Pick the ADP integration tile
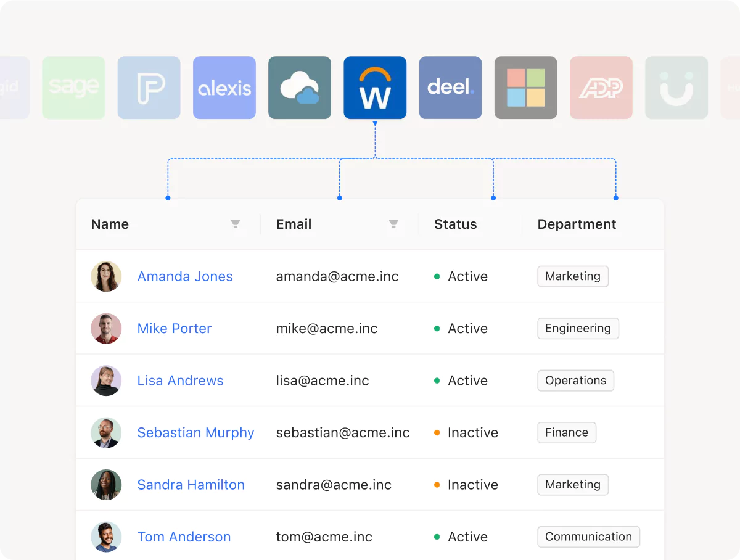 point(601,88)
